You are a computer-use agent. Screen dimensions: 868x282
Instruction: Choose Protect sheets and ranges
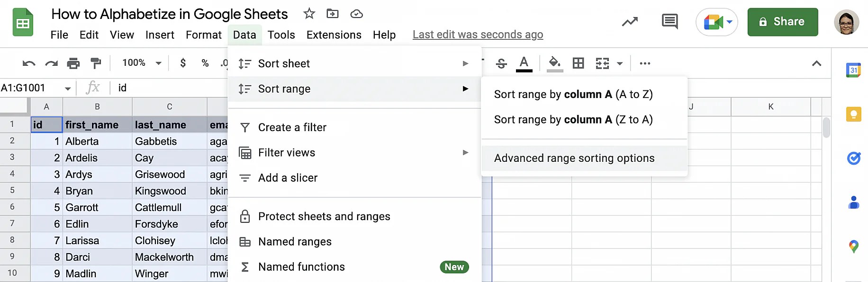click(354, 216)
